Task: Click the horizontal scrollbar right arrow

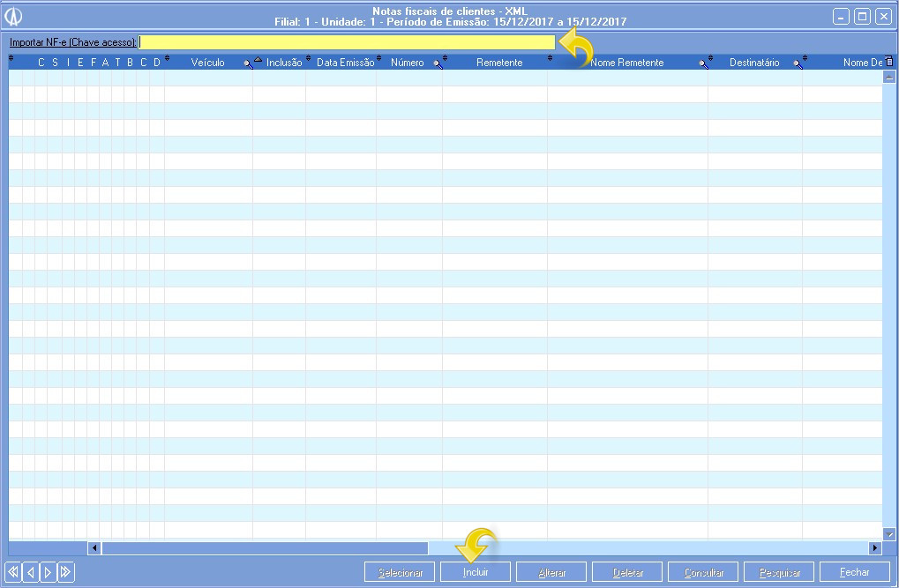Action: tap(875, 548)
